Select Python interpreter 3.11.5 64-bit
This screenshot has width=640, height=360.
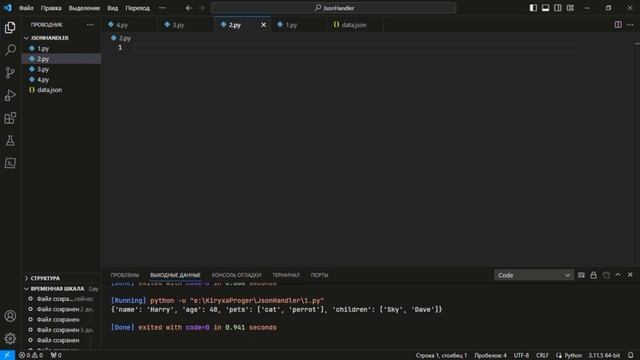[604, 355]
